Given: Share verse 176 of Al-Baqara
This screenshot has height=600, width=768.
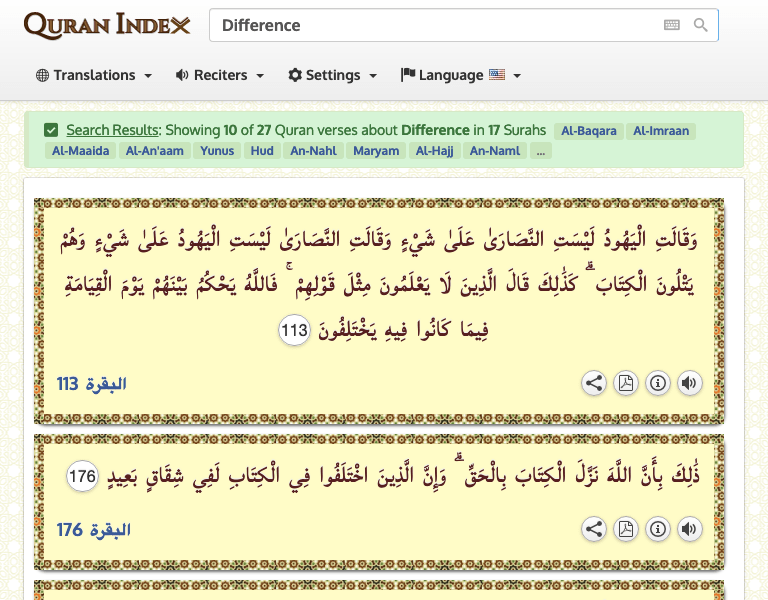Looking at the screenshot, I should [594, 529].
